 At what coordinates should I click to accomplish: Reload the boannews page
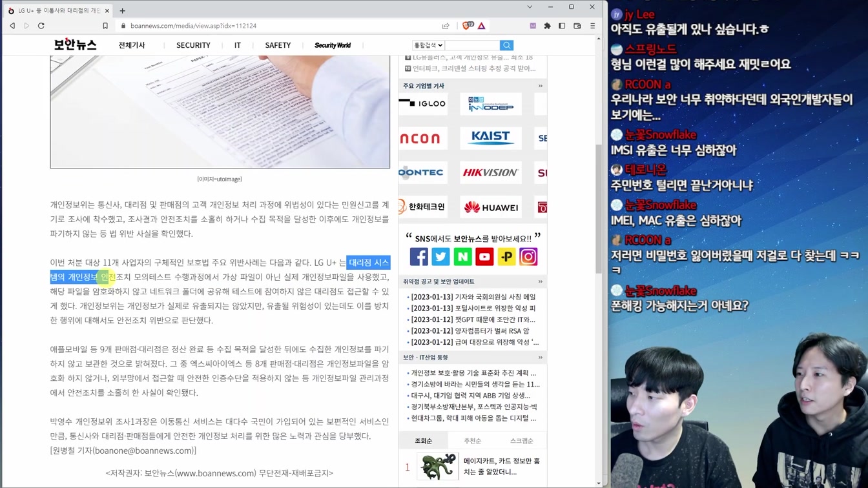click(41, 26)
